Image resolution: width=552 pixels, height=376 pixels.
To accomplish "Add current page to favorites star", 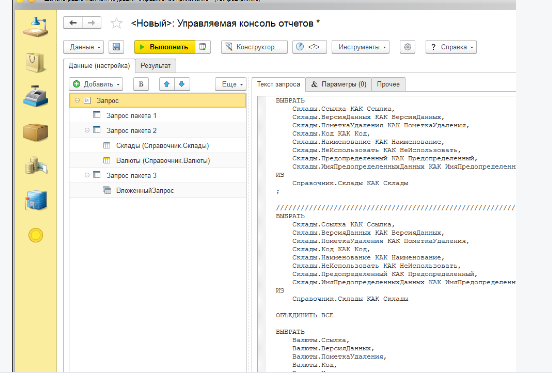I will pyautogui.click(x=116, y=24).
